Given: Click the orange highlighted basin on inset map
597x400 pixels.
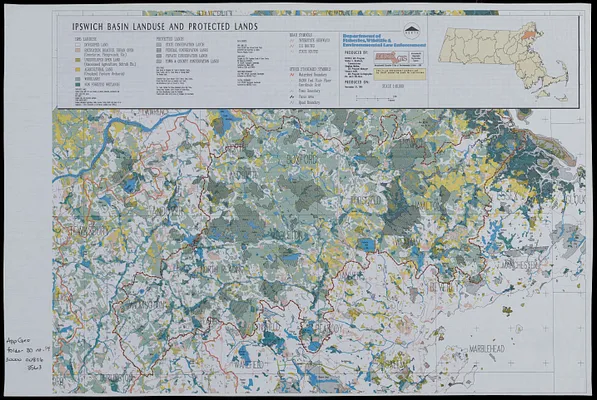Looking at the screenshot, I should [x=530, y=35].
